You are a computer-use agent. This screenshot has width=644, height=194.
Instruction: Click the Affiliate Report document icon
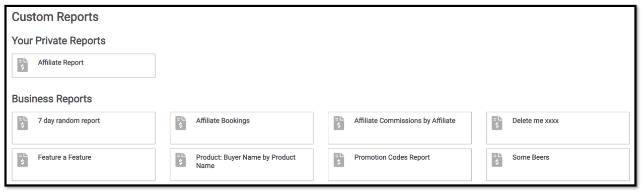coord(23,65)
